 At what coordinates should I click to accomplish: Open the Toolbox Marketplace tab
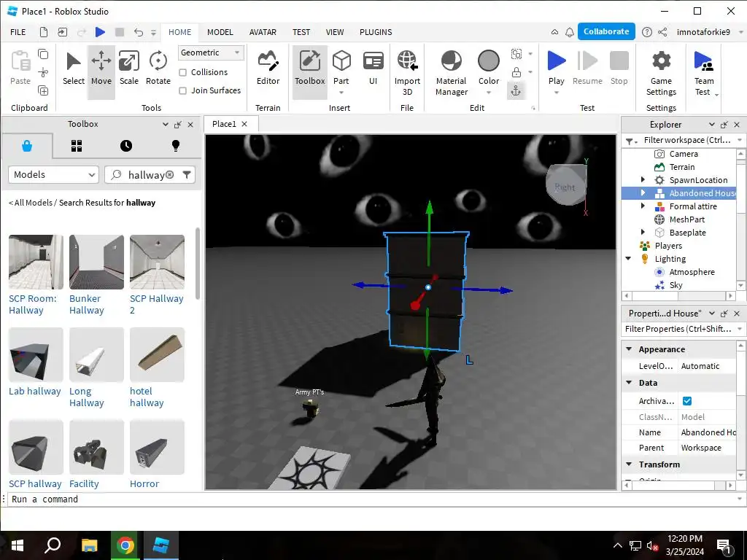[x=27, y=146]
